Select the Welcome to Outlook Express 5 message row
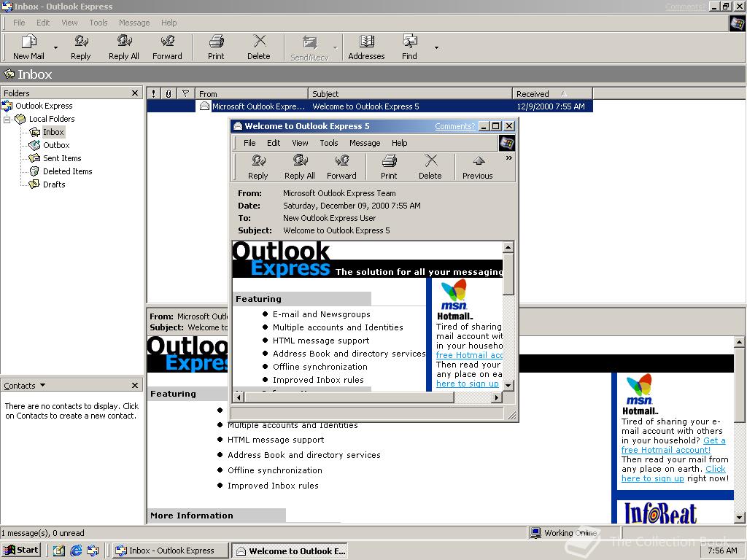The image size is (747, 560). pyautogui.click(x=370, y=106)
